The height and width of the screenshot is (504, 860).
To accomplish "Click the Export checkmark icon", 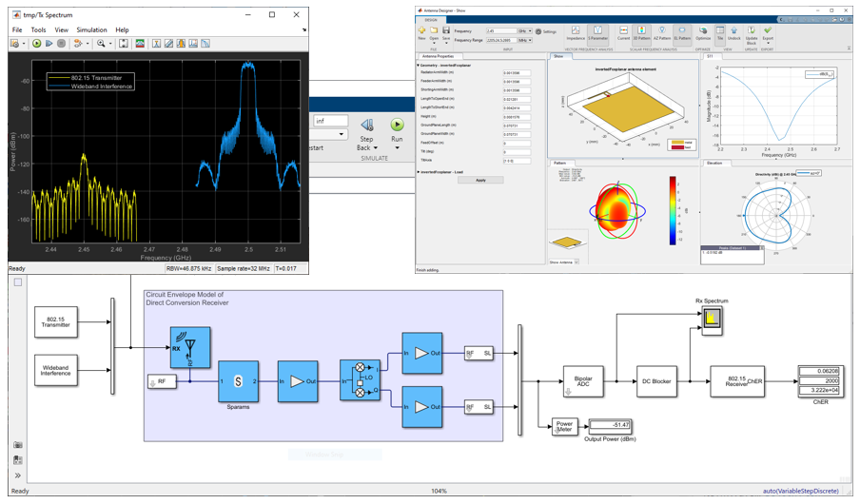I will (768, 31).
